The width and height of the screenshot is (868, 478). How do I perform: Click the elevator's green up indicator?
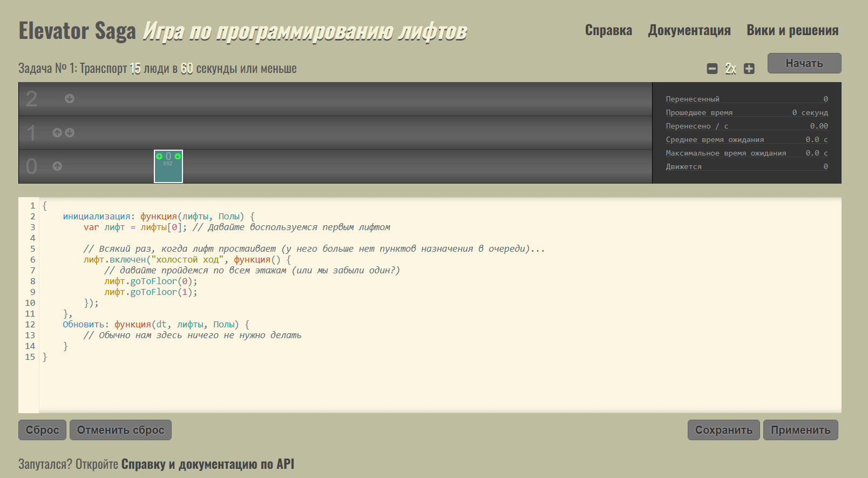(x=159, y=156)
